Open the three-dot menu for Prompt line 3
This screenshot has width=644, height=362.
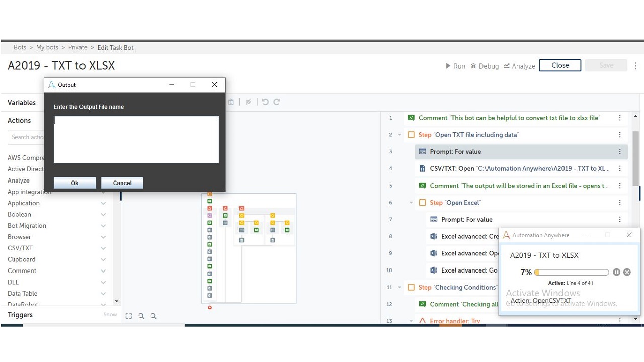pyautogui.click(x=620, y=152)
